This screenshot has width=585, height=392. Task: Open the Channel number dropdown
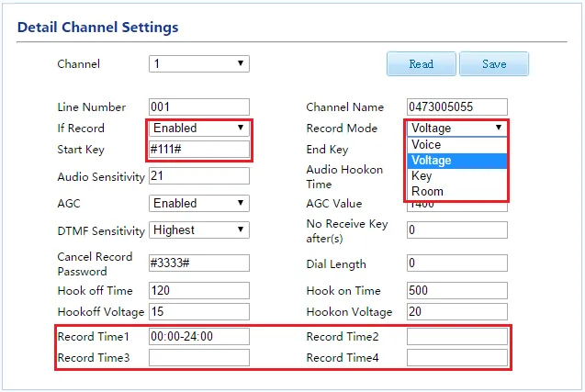pyautogui.click(x=198, y=64)
